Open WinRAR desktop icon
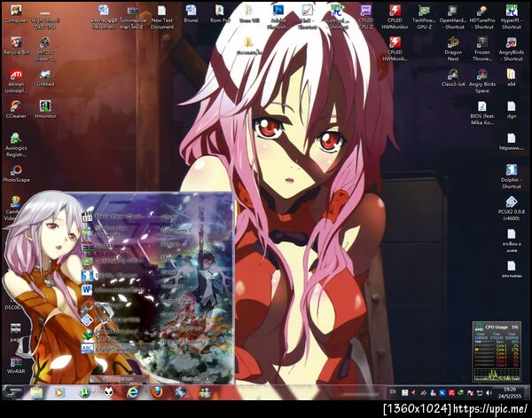 point(16,365)
